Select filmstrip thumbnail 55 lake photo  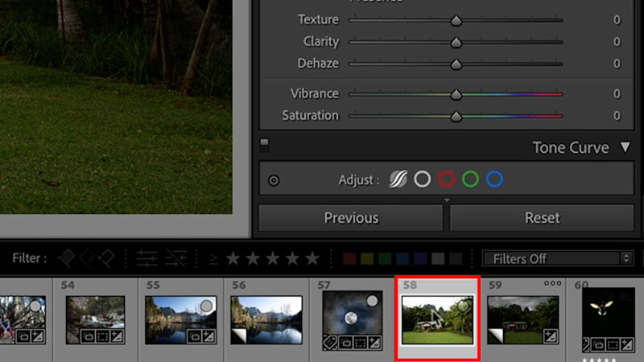(180, 320)
